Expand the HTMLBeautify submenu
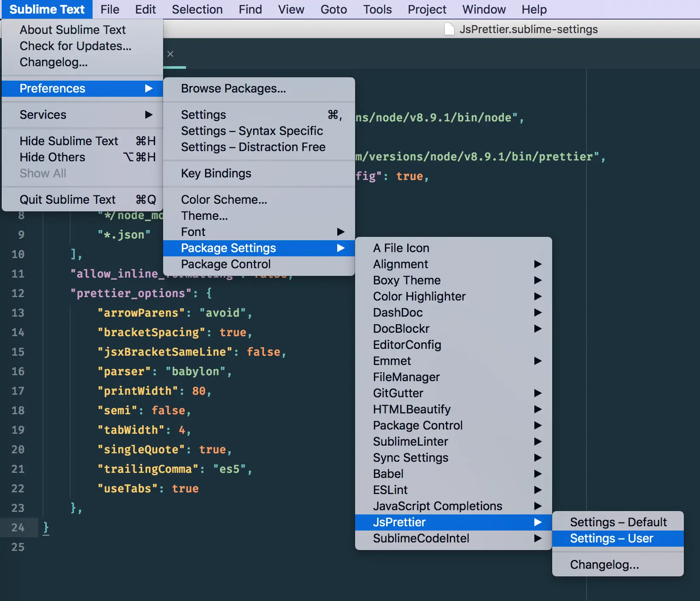The width and height of the screenshot is (700, 601). click(x=454, y=409)
